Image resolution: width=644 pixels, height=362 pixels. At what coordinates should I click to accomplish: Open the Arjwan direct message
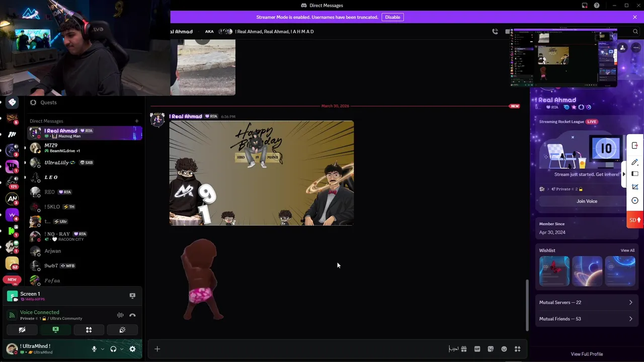pos(85,251)
